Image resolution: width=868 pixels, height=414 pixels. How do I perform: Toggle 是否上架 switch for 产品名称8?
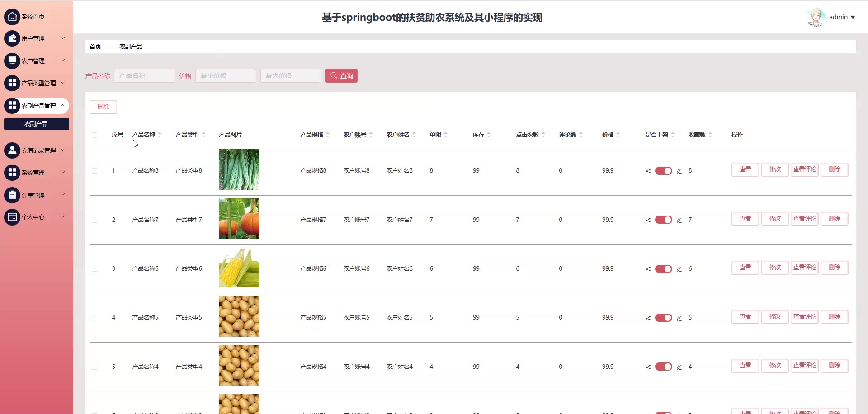coord(663,171)
